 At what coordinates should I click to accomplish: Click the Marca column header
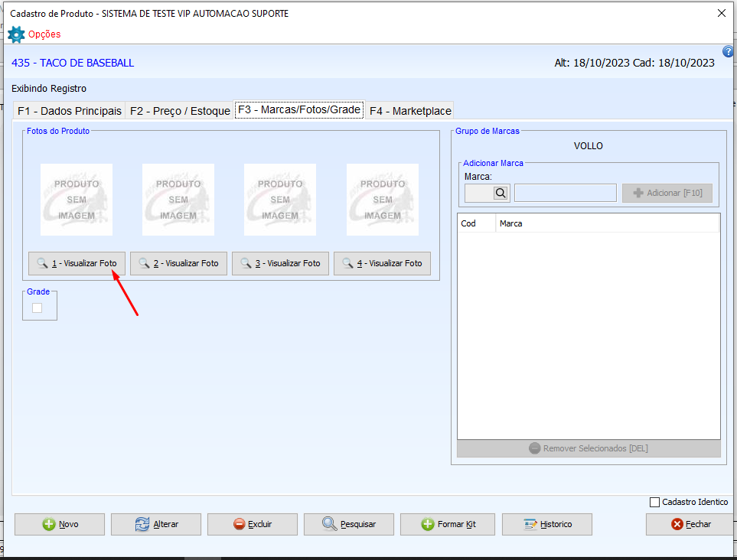(607, 223)
